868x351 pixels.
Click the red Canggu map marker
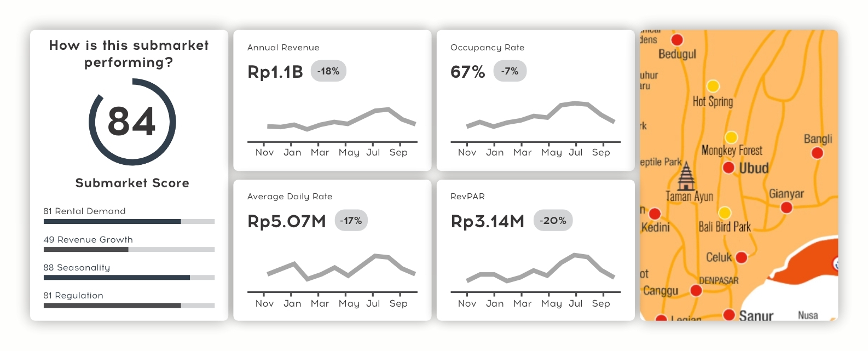696,290
